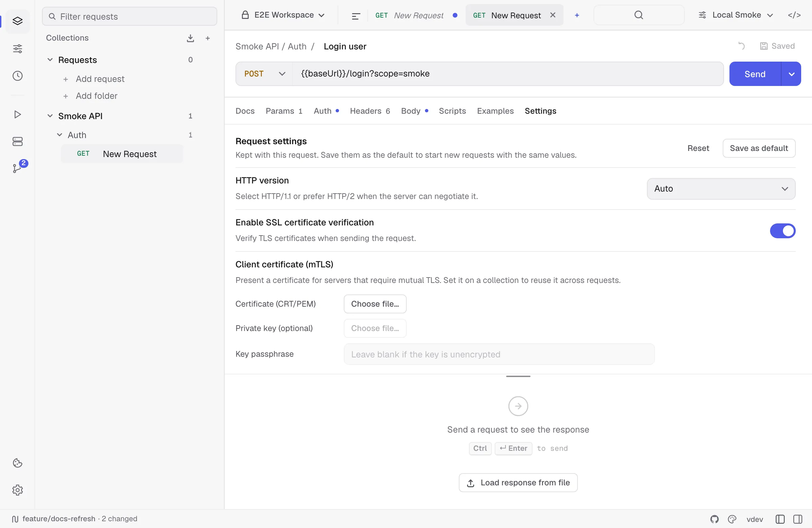812x528 pixels.
Task: Click Save as default button
Action: coord(759,148)
